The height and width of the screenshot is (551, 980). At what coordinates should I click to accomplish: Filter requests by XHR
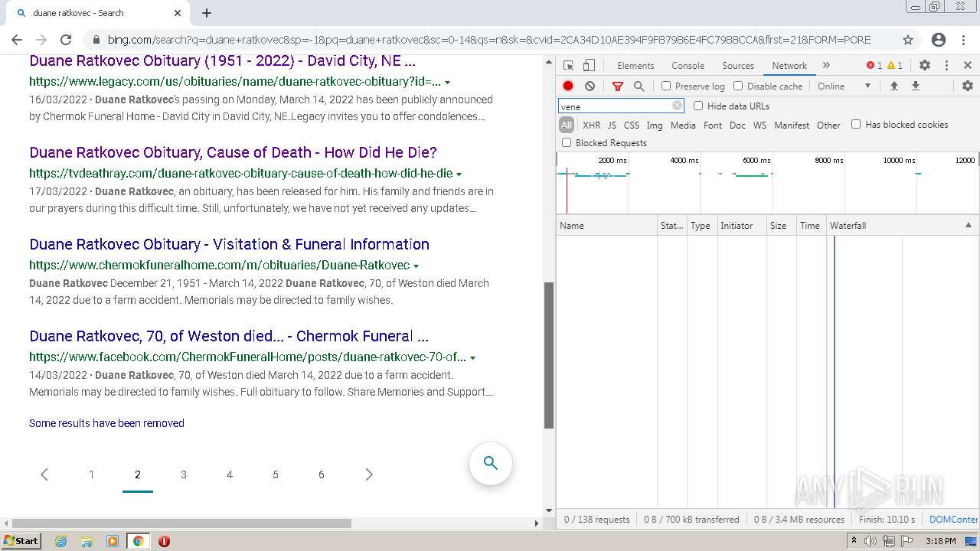[x=592, y=125]
